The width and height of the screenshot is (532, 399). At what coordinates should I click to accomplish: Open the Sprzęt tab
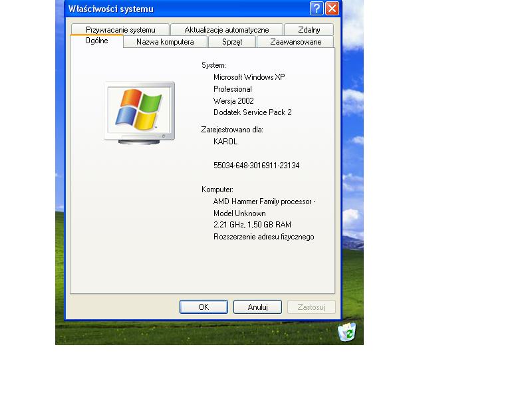click(232, 42)
